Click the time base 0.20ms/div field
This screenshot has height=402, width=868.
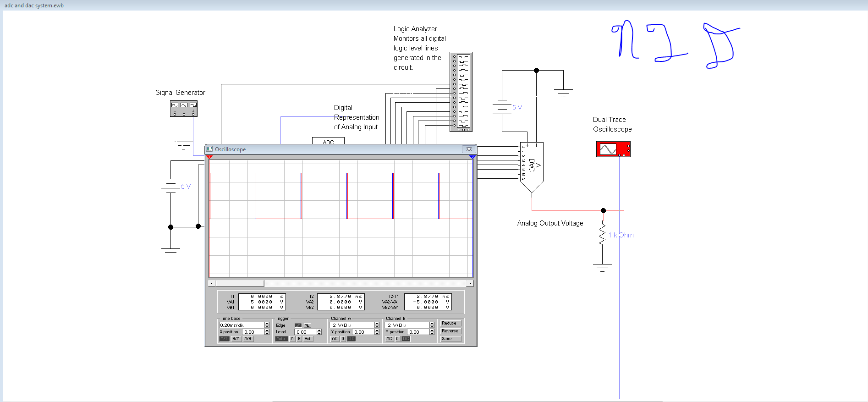pos(242,325)
